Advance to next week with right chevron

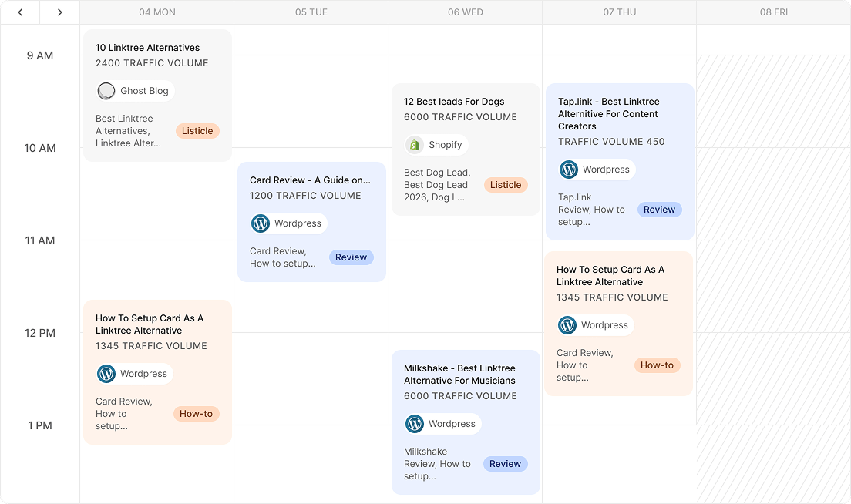(x=60, y=12)
